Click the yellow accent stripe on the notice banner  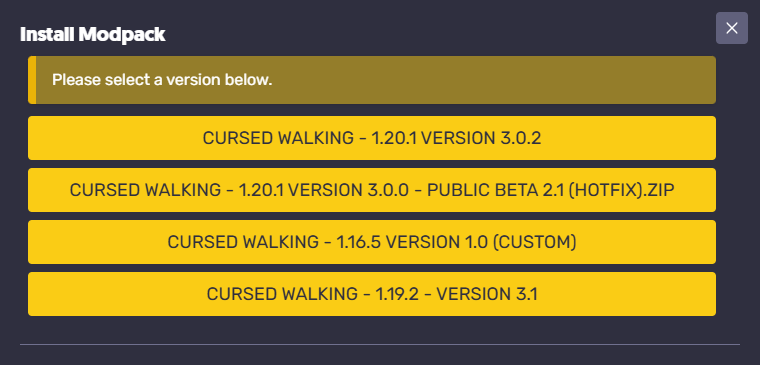[32, 80]
